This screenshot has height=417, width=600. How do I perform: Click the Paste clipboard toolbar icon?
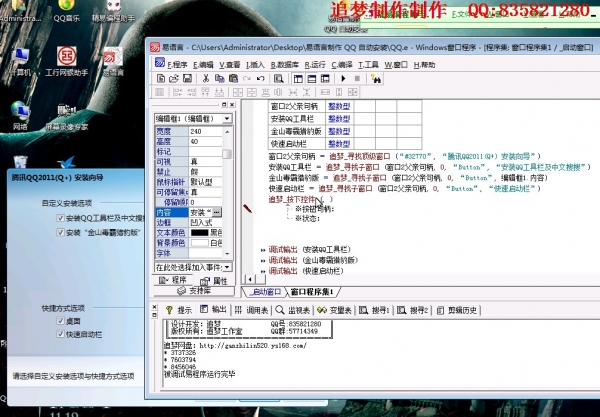(x=233, y=78)
